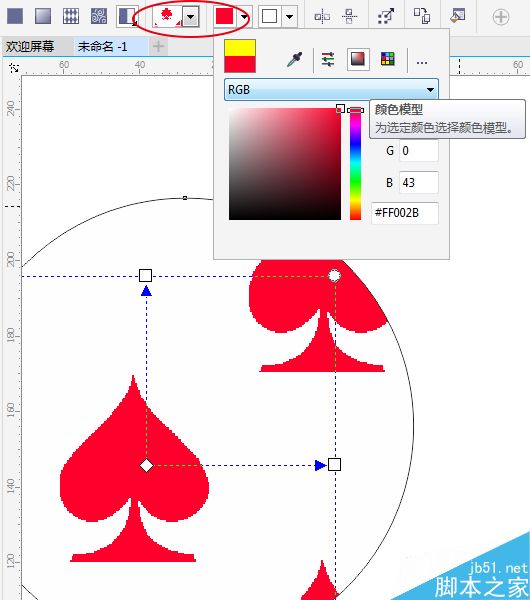Image resolution: width=530 pixels, height=600 pixels.
Task: Select the uniform fill icon
Action: tap(15, 16)
